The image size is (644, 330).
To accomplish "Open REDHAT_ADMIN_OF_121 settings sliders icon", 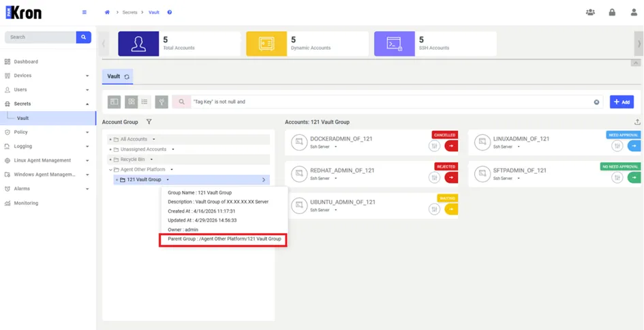I will pos(435,177).
